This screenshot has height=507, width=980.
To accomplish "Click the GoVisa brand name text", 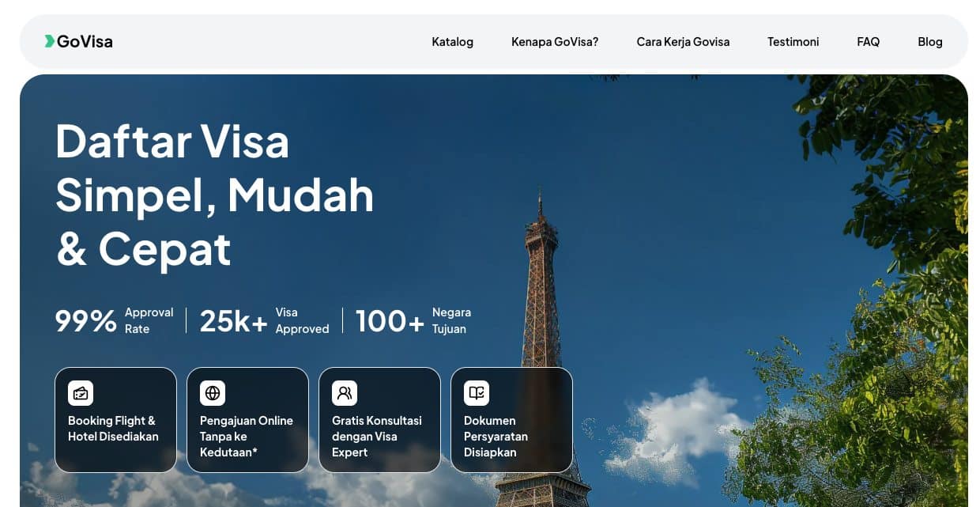I will tap(85, 42).
